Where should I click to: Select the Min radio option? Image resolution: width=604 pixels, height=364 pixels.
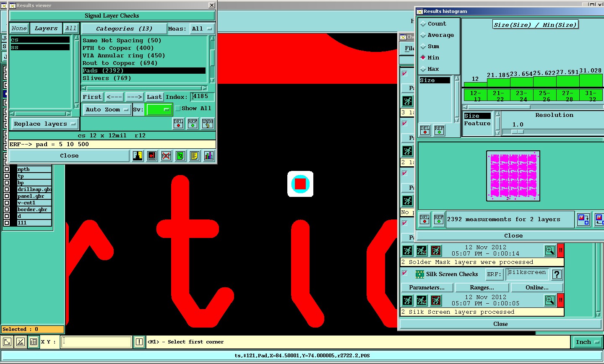click(423, 58)
